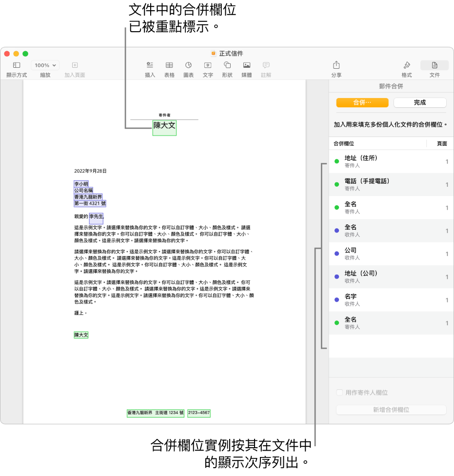The height and width of the screenshot is (476, 454).
Task: Click the 香港九龍新界 recipient address field
Action: pos(88,197)
